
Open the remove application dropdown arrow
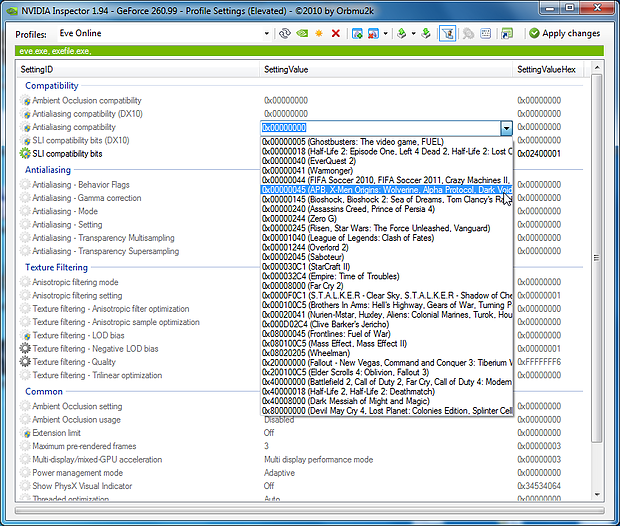[x=386, y=34]
